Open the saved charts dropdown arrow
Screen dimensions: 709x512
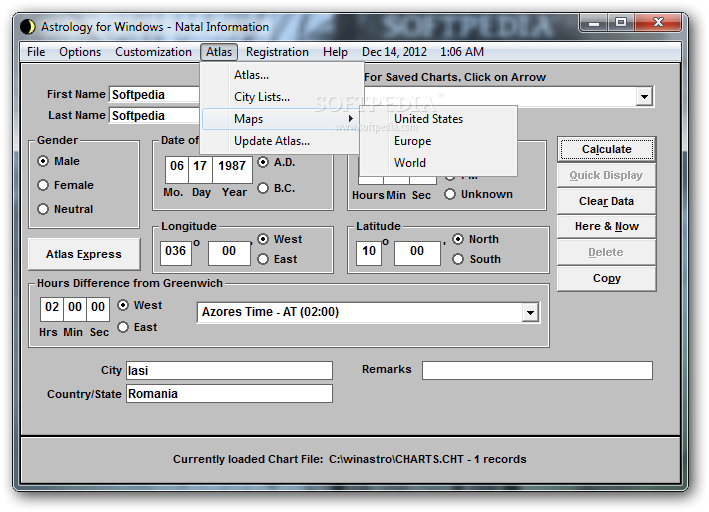pyautogui.click(x=644, y=96)
